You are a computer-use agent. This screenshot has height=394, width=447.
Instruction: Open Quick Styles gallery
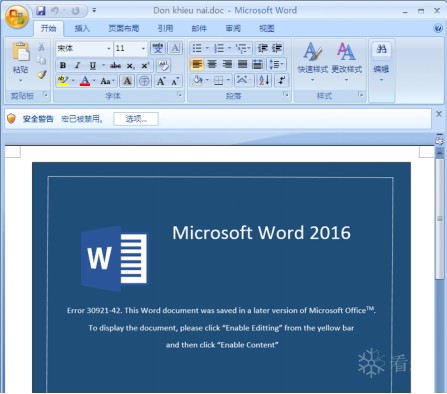(x=313, y=62)
